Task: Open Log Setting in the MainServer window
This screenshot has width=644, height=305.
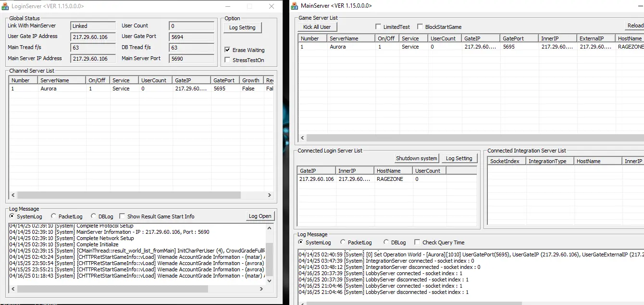Action: click(x=459, y=158)
